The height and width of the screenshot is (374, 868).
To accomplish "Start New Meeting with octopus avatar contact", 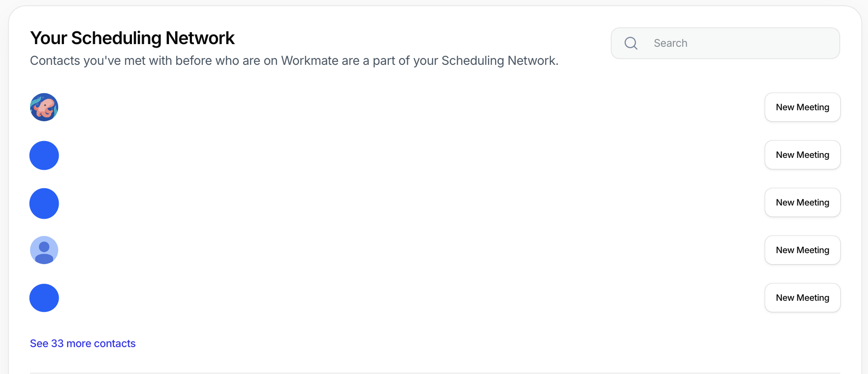I will (x=803, y=107).
